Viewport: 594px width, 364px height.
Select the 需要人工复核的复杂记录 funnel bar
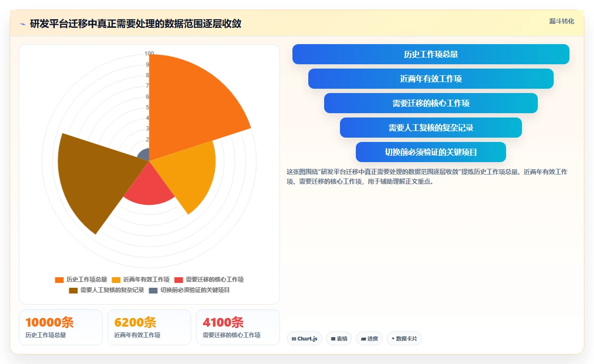pos(431,128)
